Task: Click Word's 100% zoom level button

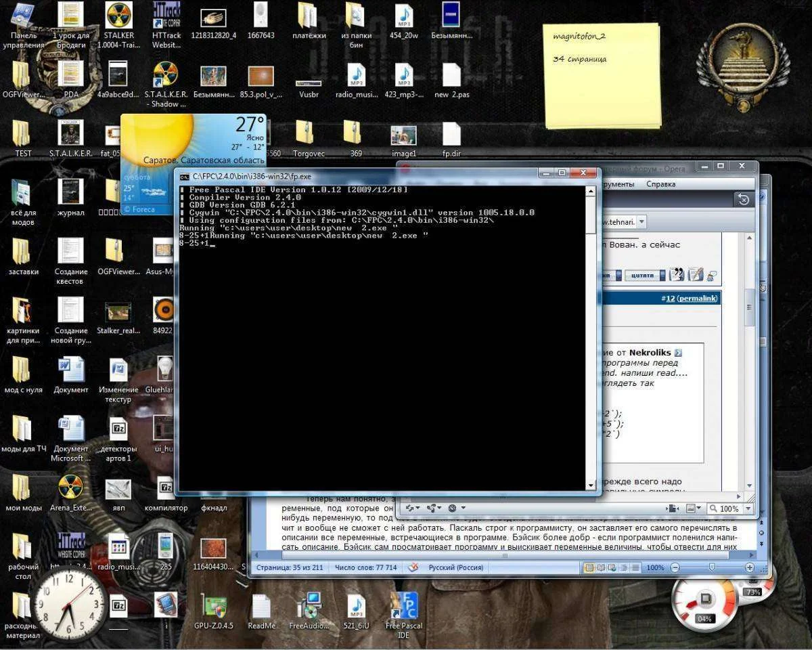Action: tap(655, 567)
